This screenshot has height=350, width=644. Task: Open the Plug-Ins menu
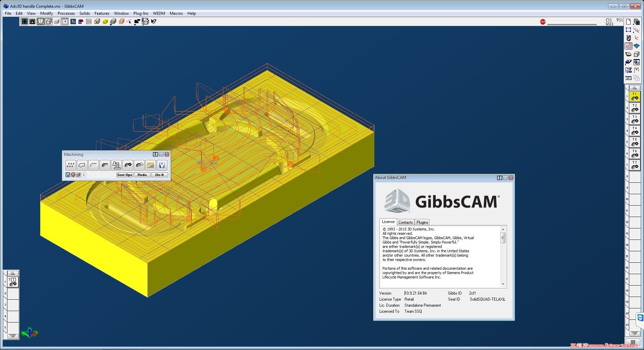[141, 13]
